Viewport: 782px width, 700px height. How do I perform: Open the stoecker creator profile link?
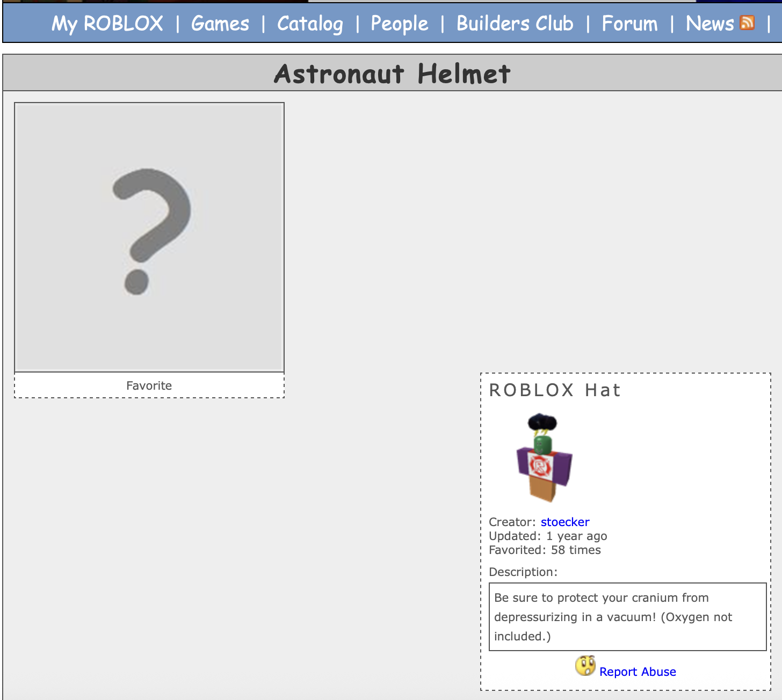pyautogui.click(x=565, y=522)
